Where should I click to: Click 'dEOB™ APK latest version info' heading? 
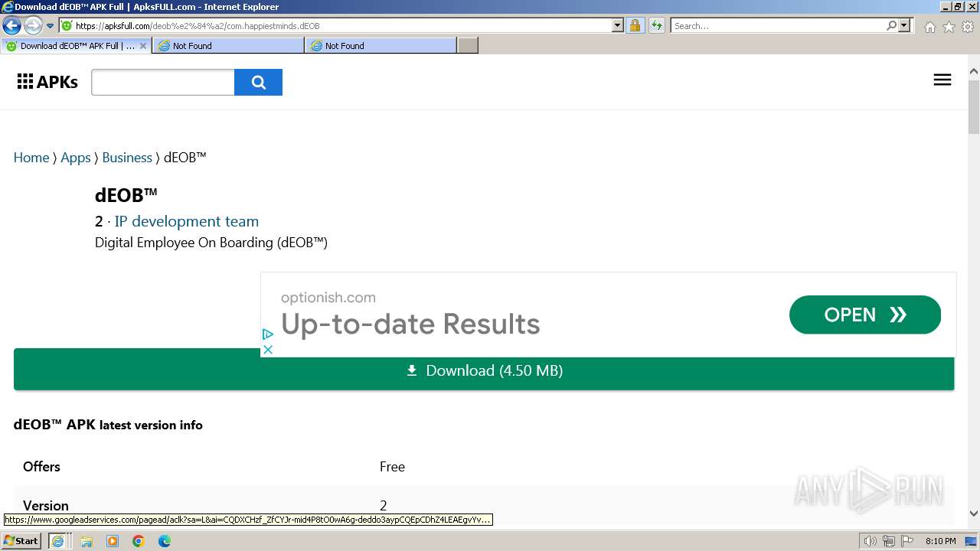tap(108, 425)
